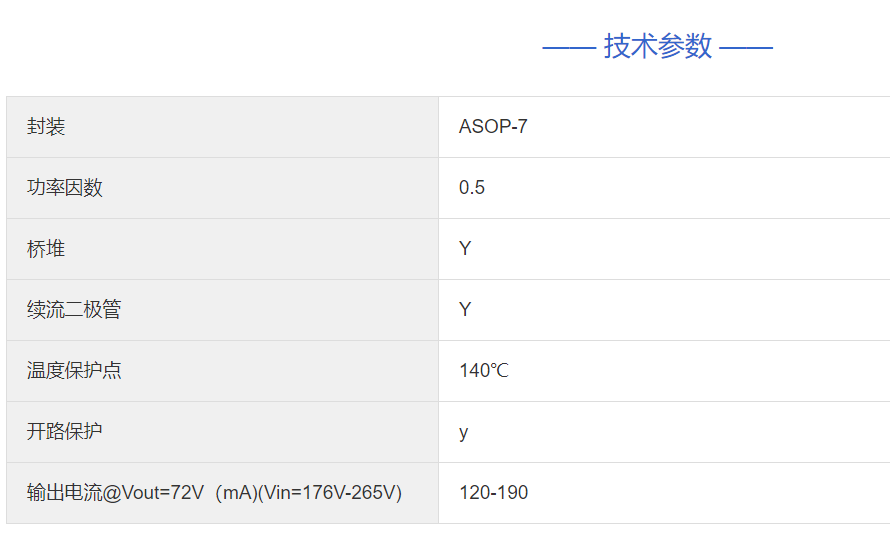This screenshot has height=542, width=890.
Task: Select the 开路保护 row label
Action: [x=65, y=432]
